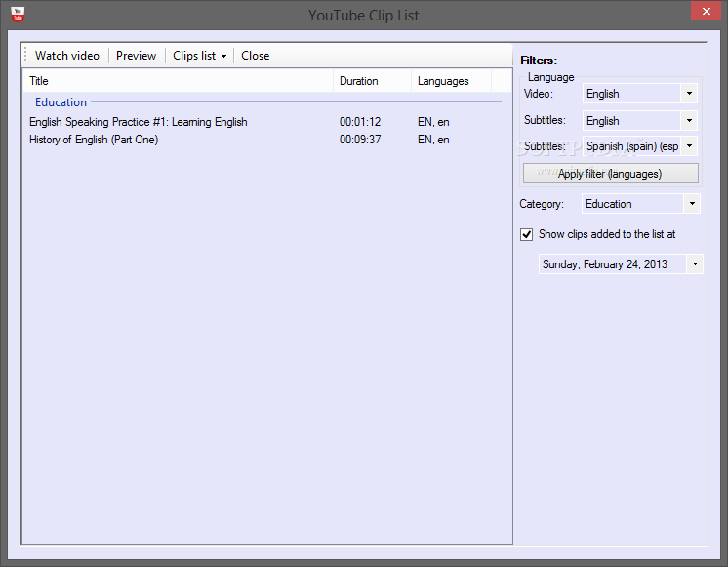Open the date picker dropdown arrow
The image size is (728, 567).
tap(695, 264)
